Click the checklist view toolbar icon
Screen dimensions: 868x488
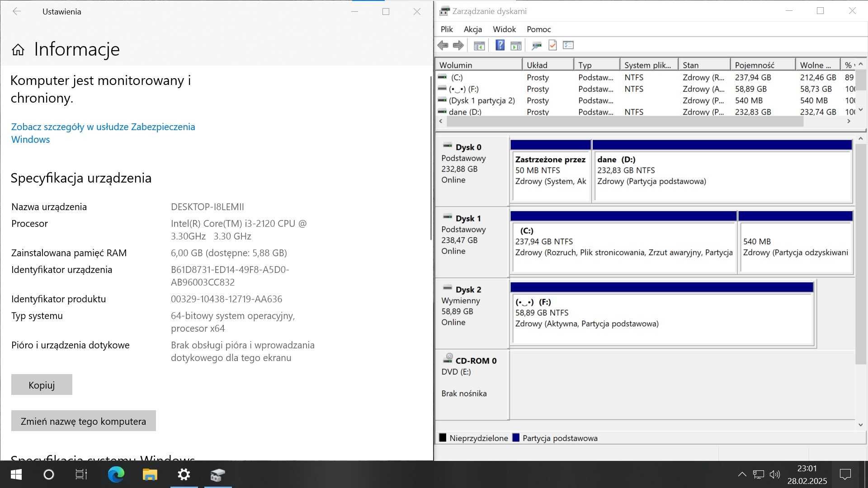point(568,45)
